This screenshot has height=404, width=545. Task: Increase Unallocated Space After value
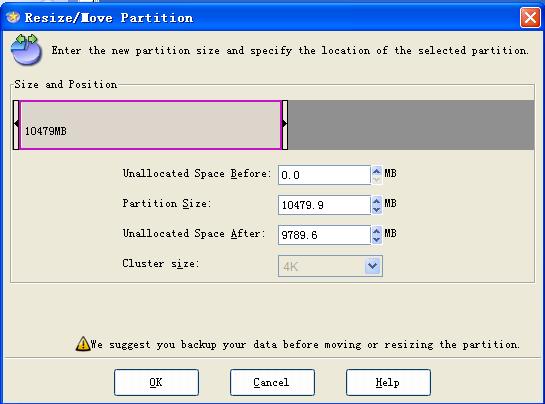click(376, 231)
